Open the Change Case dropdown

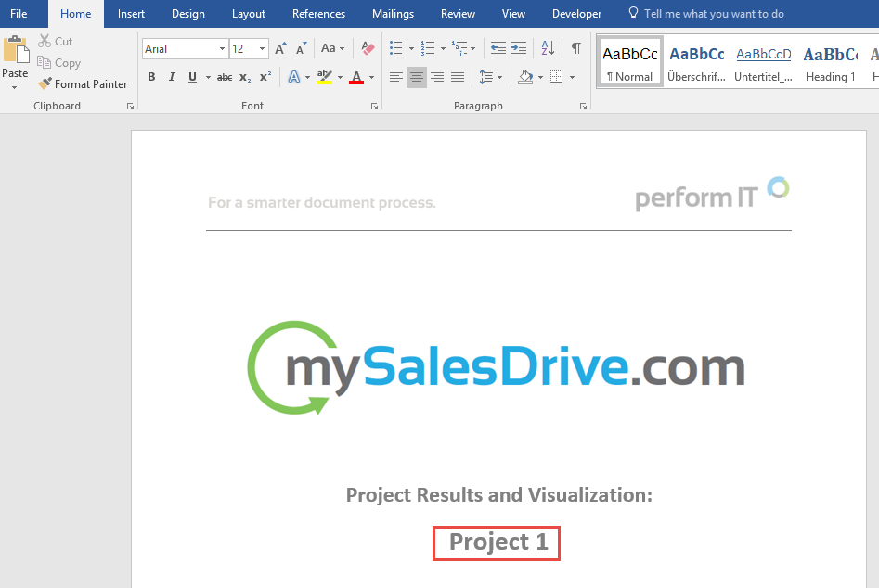point(332,48)
